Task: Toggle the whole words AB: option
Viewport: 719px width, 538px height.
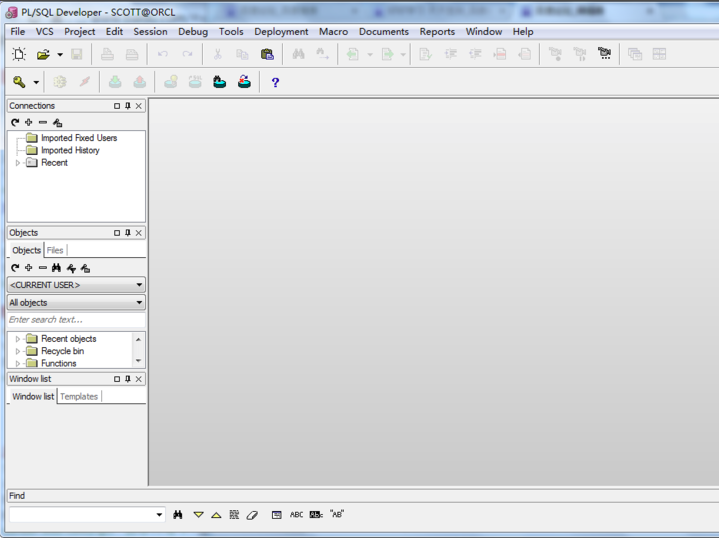Action: [x=316, y=515]
